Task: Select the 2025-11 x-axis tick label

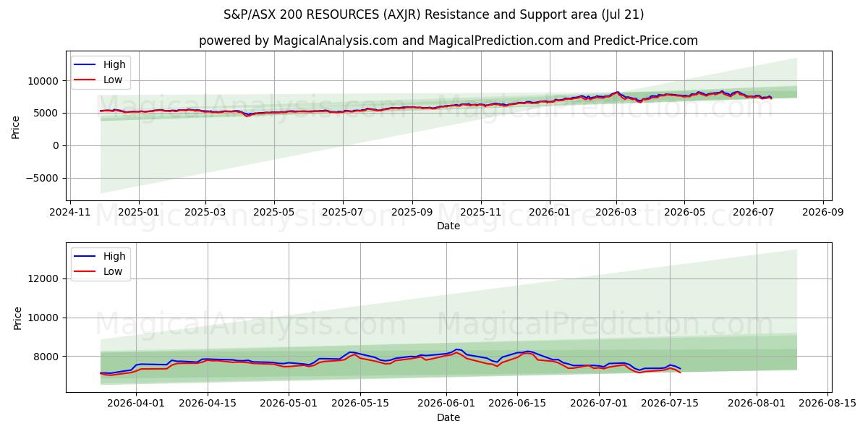Action: point(481,213)
